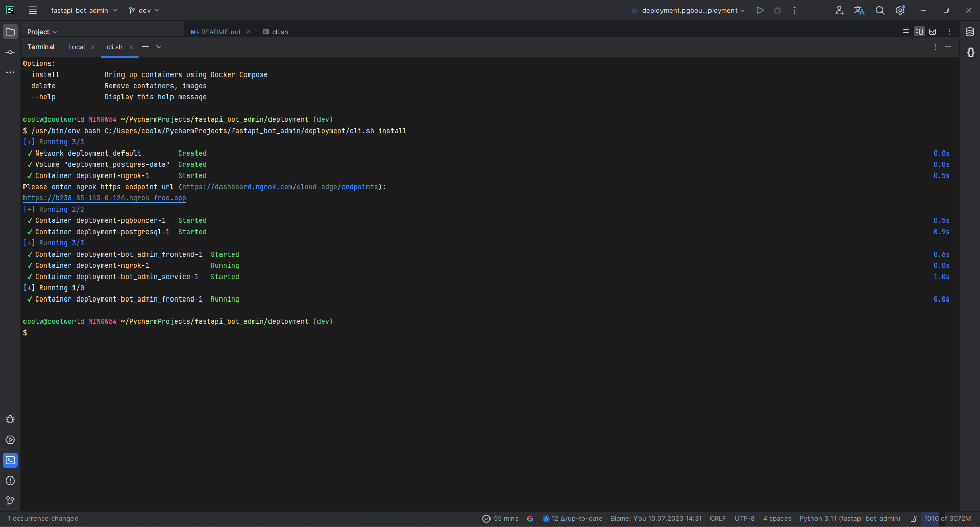The image size is (980, 527).
Task: Open the main hamburger menu
Action: click(x=33, y=10)
